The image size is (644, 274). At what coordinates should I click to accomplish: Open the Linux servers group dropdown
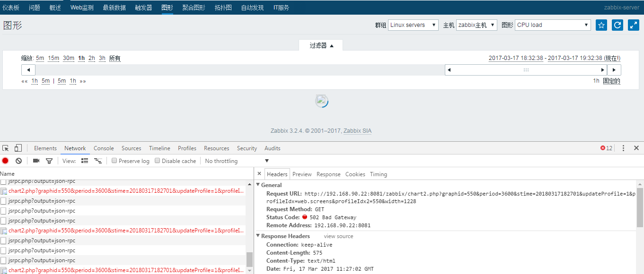point(413,25)
